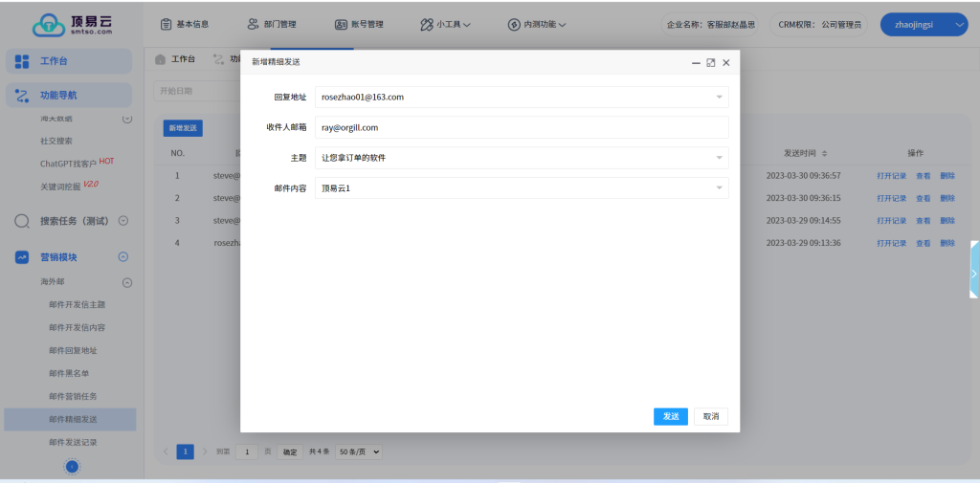Open the right-edge slide-out panel handle
The width and height of the screenshot is (980, 483).
[x=973, y=273]
